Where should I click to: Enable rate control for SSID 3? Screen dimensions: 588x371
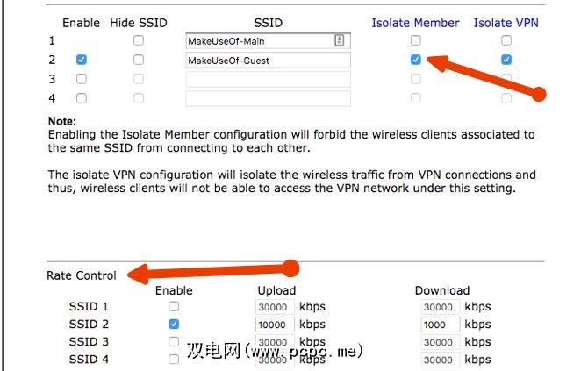pyautogui.click(x=174, y=342)
